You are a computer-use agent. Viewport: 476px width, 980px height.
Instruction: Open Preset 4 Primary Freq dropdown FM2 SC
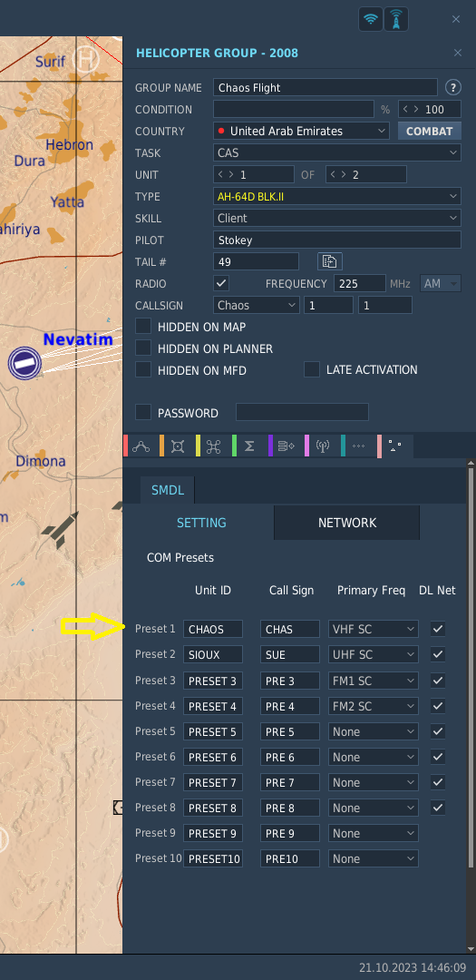374,706
